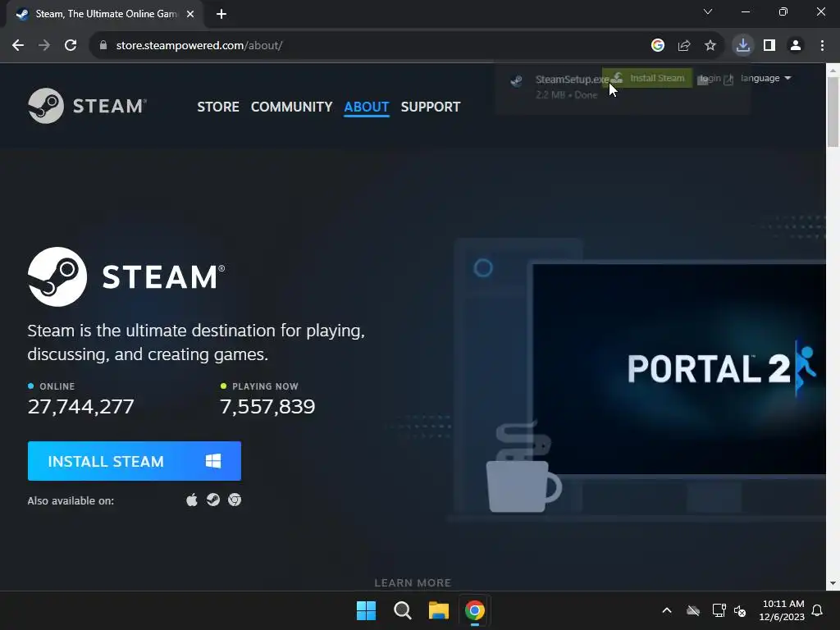Viewport: 840px width, 630px height.
Task: Click the Chrome taskbar icon
Action: pyautogui.click(x=475, y=610)
